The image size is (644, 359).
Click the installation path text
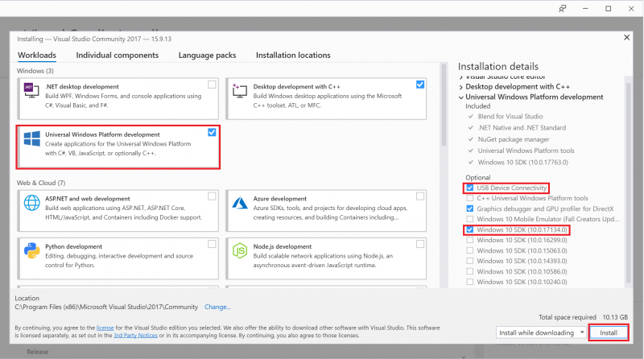[106, 307]
